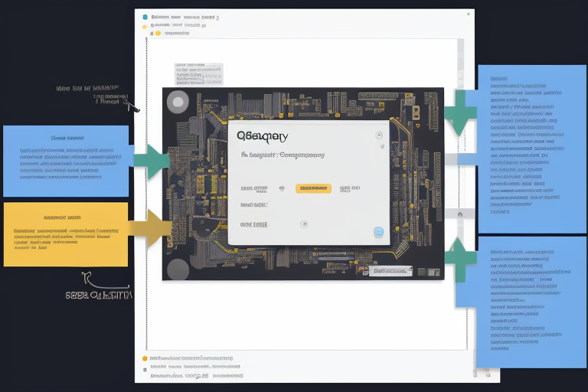Toggle the orange bullet in bottom status line

click(x=144, y=358)
